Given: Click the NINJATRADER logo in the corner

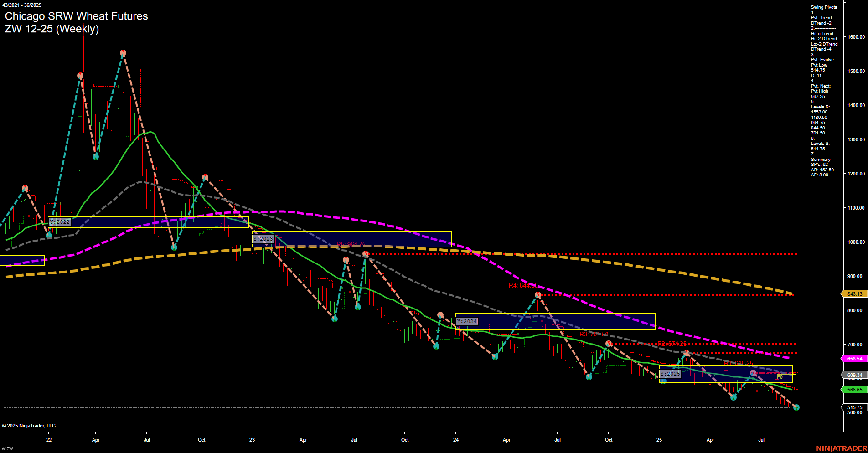Looking at the screenshot, I should (x=841, y=447).
